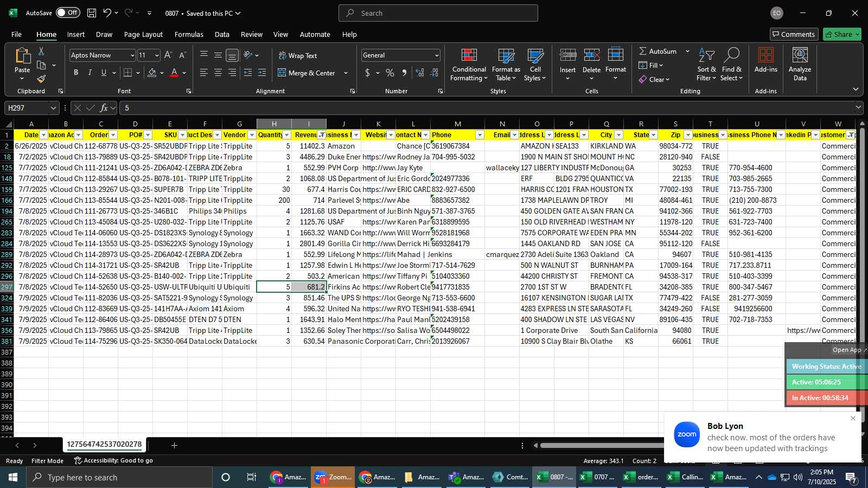Click the Open App button in overlay
868x488 pixels.
849,350
